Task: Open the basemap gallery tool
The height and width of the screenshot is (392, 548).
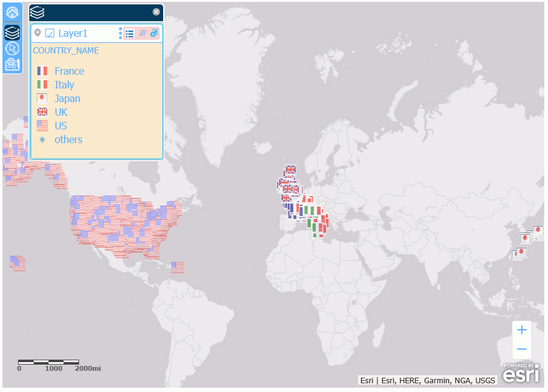Action: (12, 64)
